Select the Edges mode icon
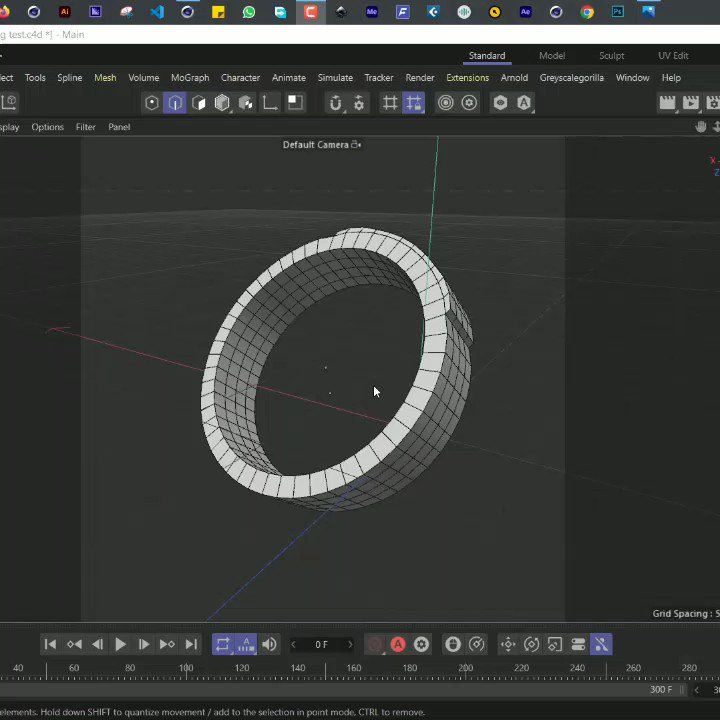 (174, 103)
